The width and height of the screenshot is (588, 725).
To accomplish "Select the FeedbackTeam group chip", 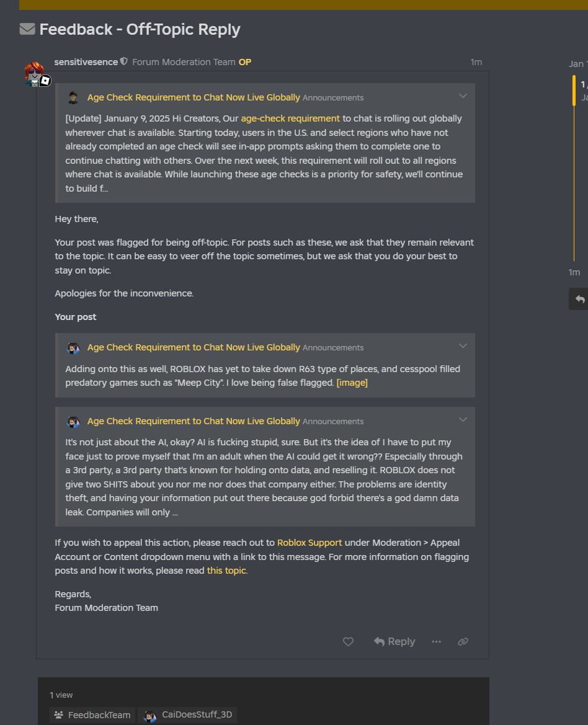I will [x=92, y=715].
